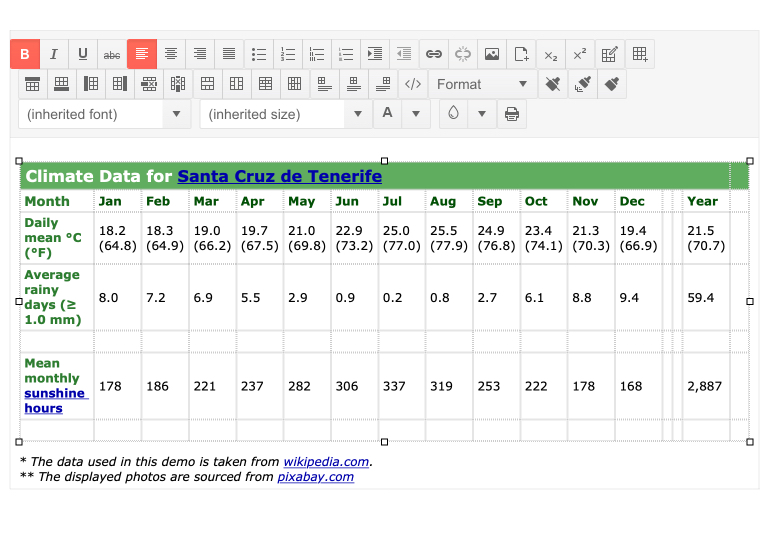Add a table column on the left
This screenshot has width=770, height=549.
click(91, 84)
